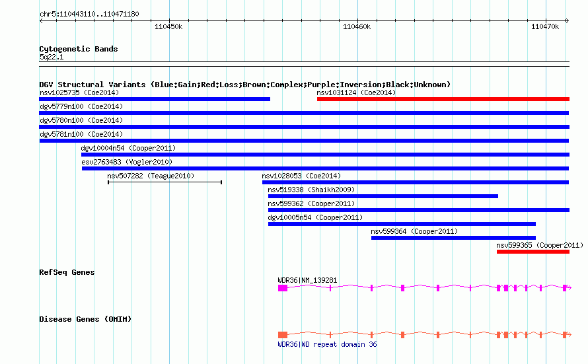
Task: Click the nsv599364 (Cooper2011) blue bar
Action: 453,238
